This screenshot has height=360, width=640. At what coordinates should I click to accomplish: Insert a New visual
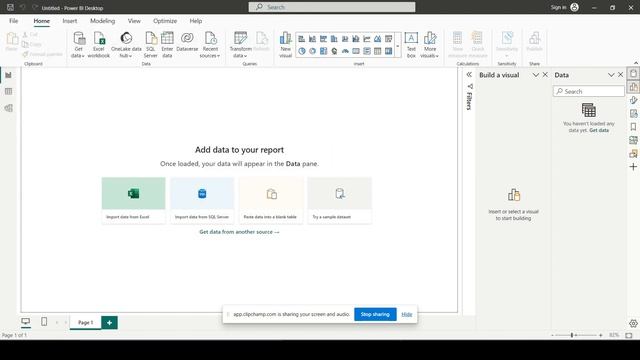285,44
